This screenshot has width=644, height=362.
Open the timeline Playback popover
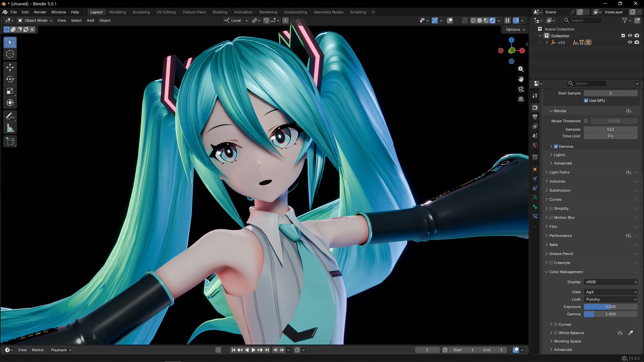61,350
